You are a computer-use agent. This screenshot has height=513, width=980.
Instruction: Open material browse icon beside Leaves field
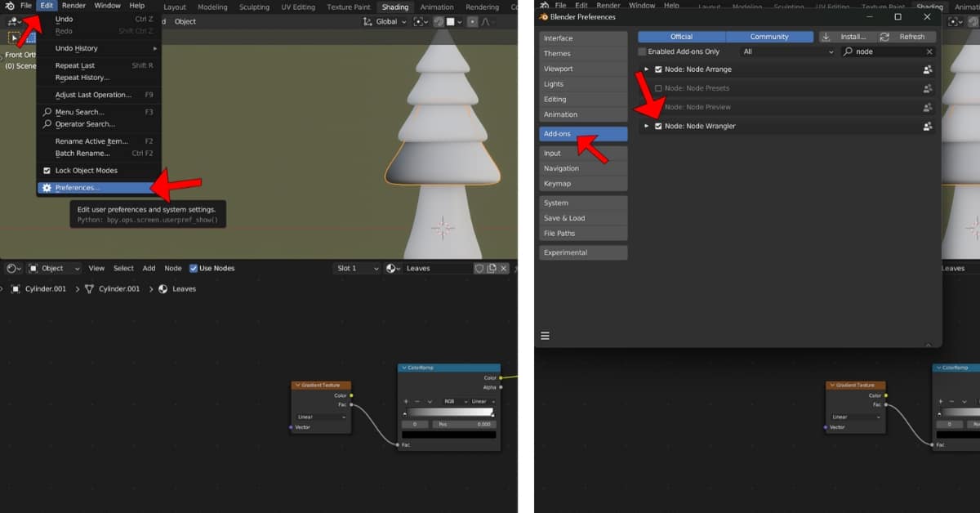pos(394,268)
